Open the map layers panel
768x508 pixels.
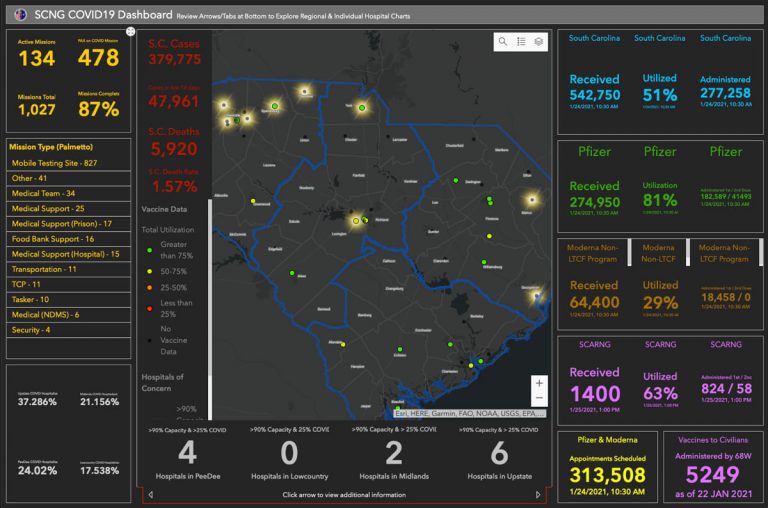pos(539,42)
